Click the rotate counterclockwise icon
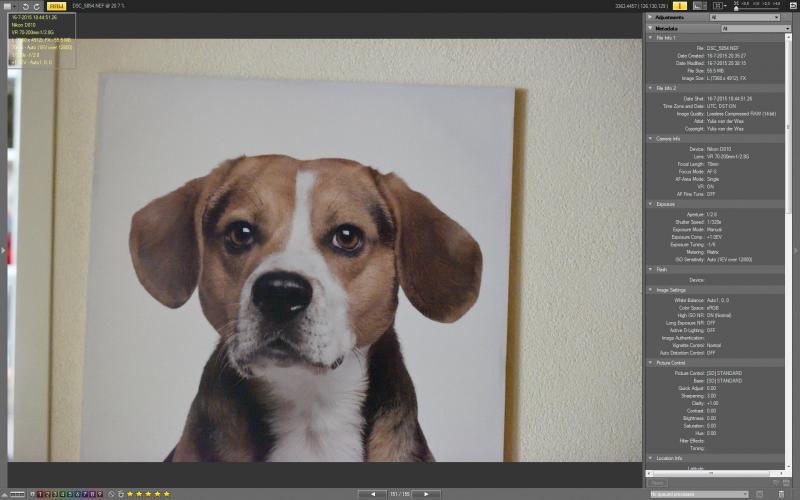 tap(26, 6)
